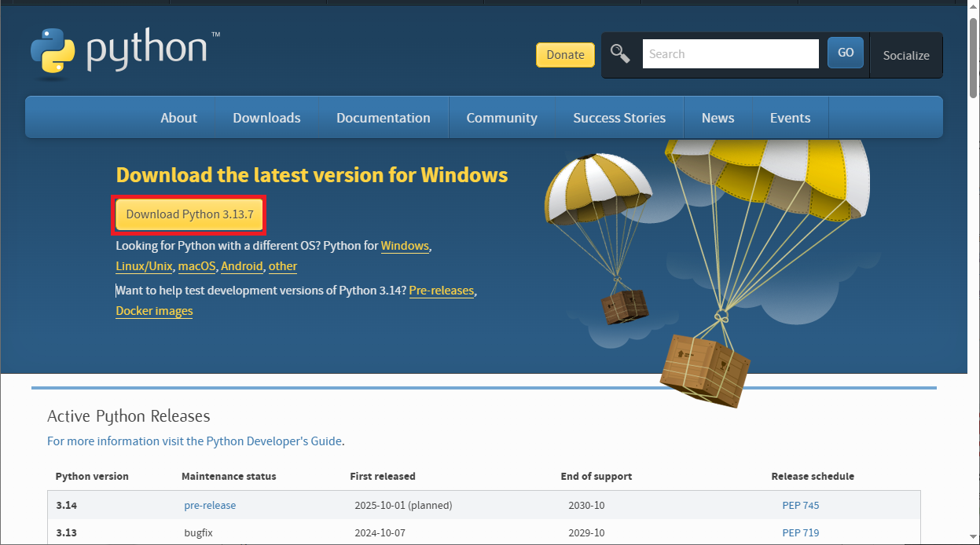
Task: Click the scrollbar's down arrow
Action: pos(973,537)
